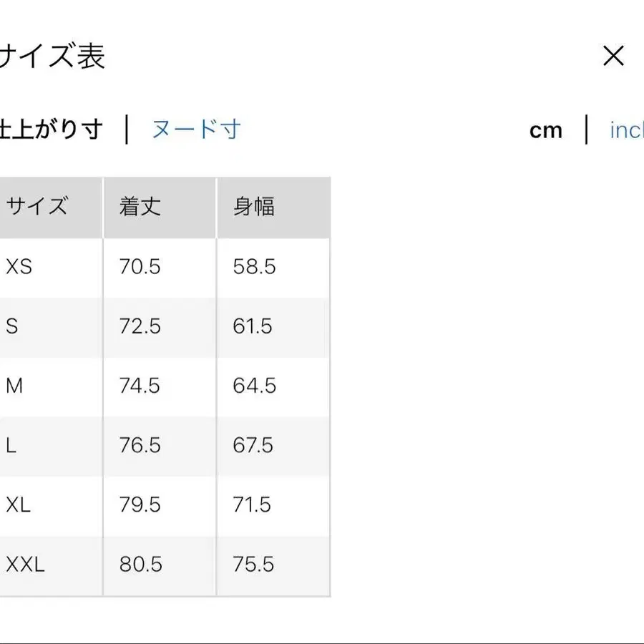Select the ヌード寸 measurement option
644x644 pixels.
click(195, 130)
